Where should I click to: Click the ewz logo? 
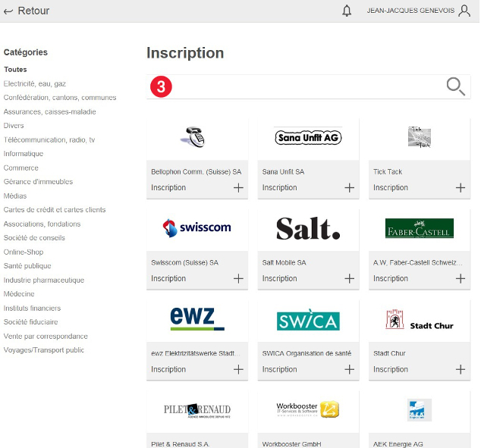point(197,318)
